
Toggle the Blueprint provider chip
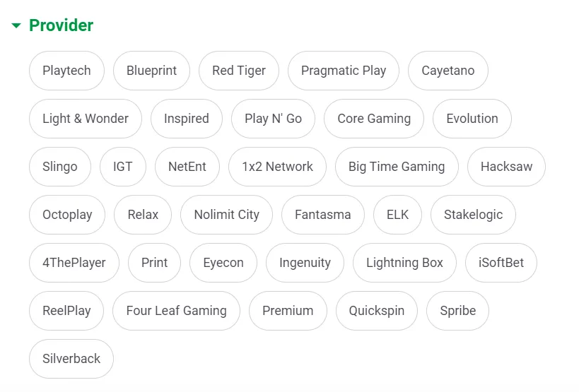click(x=151, y=71)
